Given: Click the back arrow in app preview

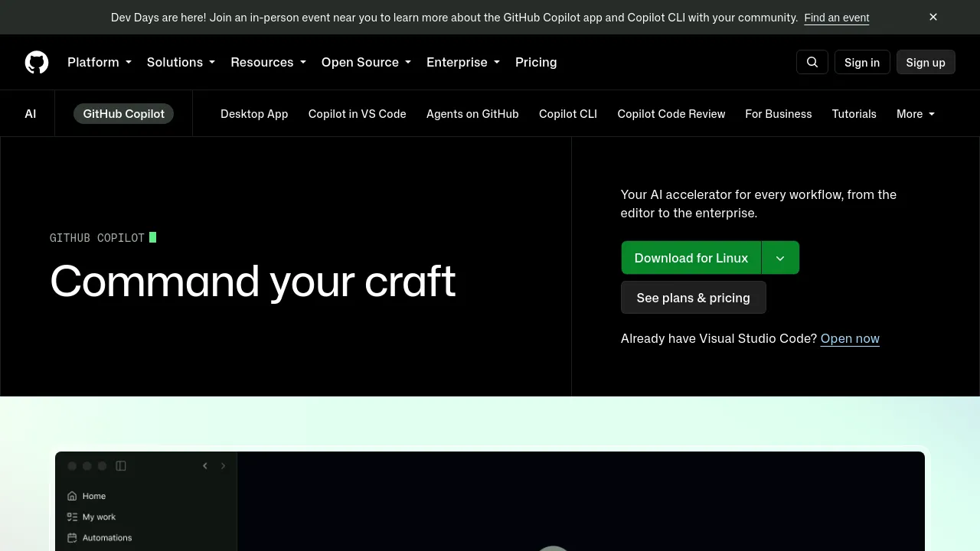Looking at the screenshot, I should coord(205,465).
